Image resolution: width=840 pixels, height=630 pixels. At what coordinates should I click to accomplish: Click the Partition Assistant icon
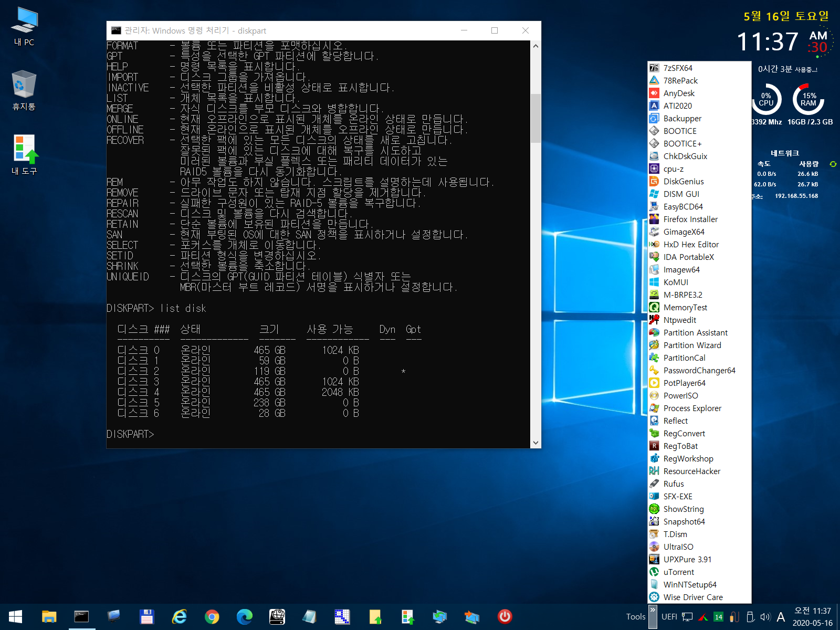pos(654,332)
